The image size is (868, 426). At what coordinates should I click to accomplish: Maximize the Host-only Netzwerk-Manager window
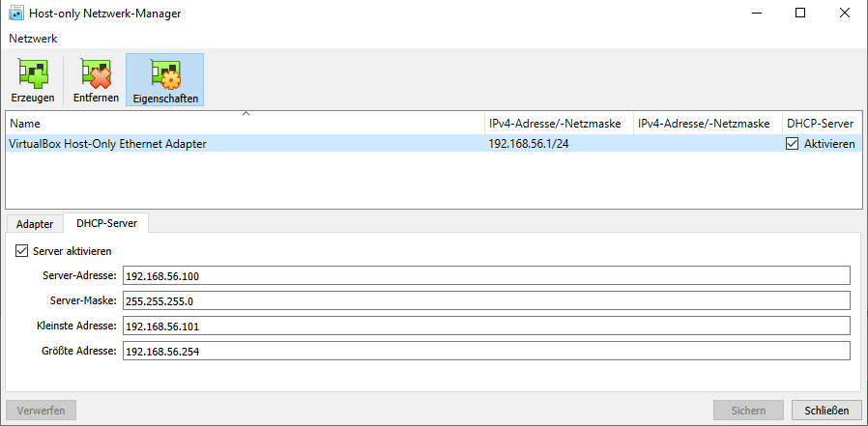click(800, 14)
